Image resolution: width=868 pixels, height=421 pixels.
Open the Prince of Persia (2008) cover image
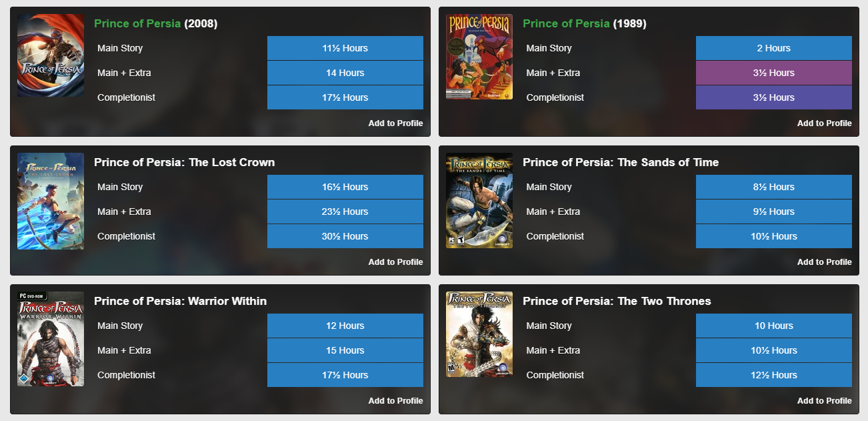coord(51,56)
